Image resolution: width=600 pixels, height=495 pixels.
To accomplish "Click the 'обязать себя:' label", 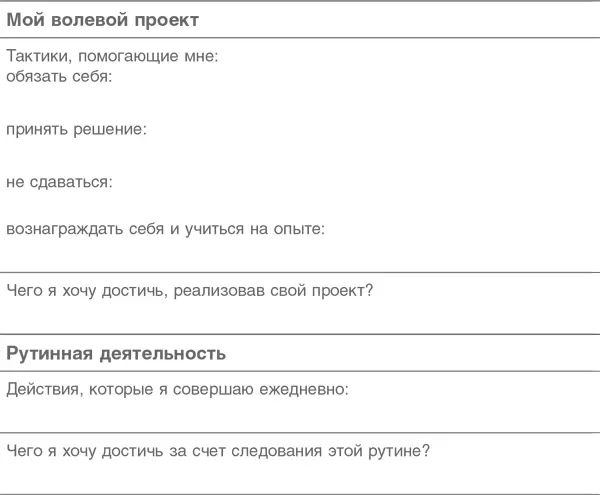I will click(x=59, y=75).
